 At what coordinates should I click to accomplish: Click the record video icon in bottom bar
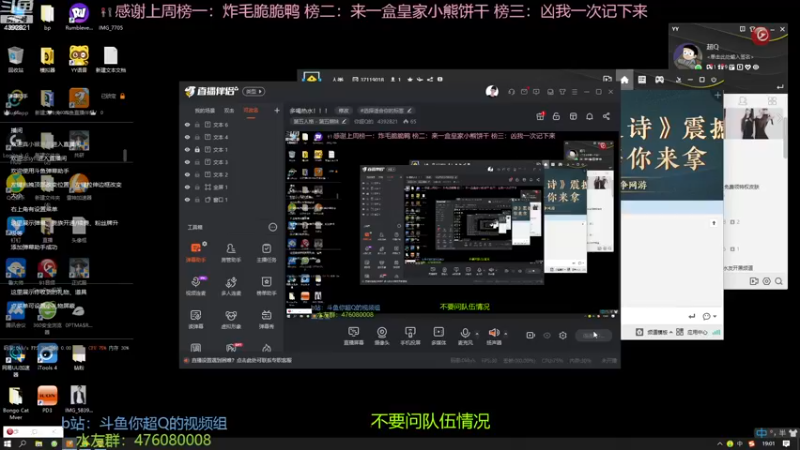click(x=531, y=335)
